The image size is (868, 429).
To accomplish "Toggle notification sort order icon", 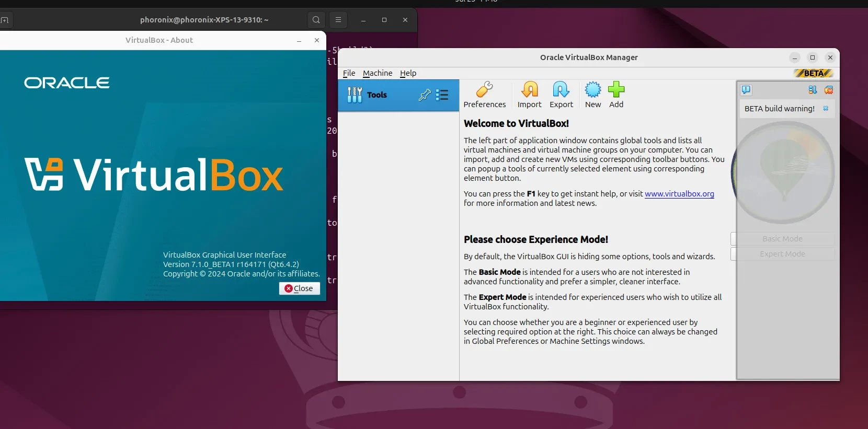I will point(812,90).
